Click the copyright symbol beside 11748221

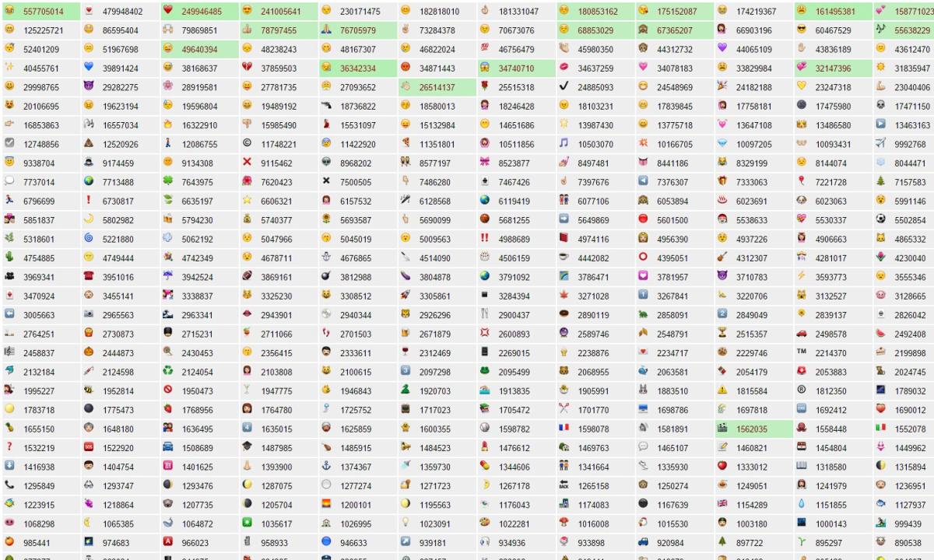coord(247,143)
